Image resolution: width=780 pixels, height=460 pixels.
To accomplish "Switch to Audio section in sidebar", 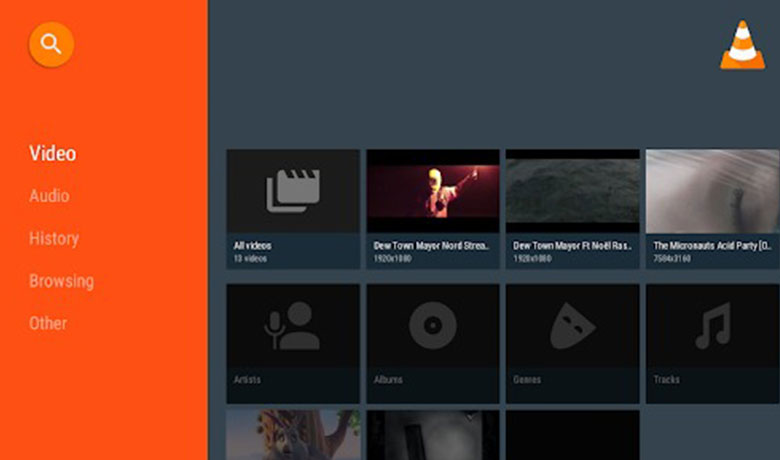I will [x=49, y=196].
